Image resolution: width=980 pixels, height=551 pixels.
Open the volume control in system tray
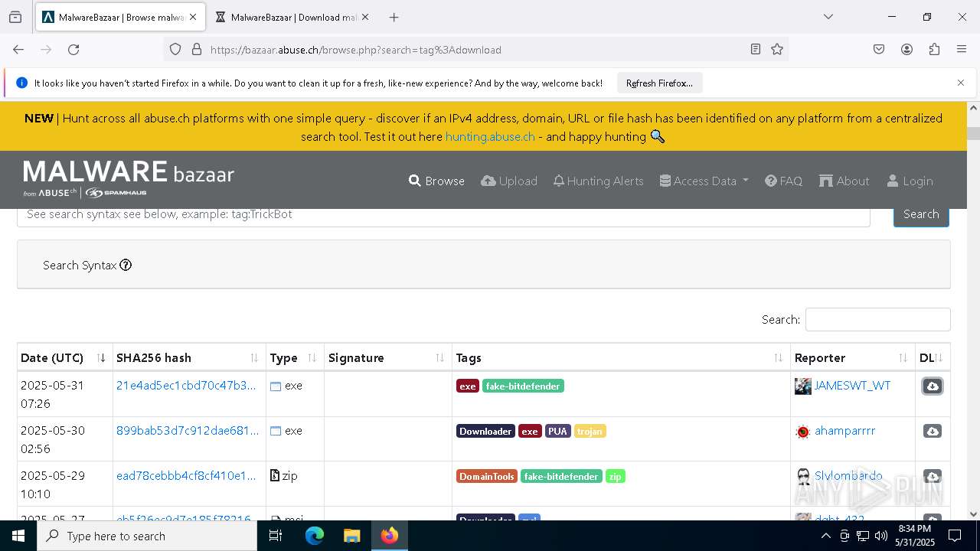[880, 536]
